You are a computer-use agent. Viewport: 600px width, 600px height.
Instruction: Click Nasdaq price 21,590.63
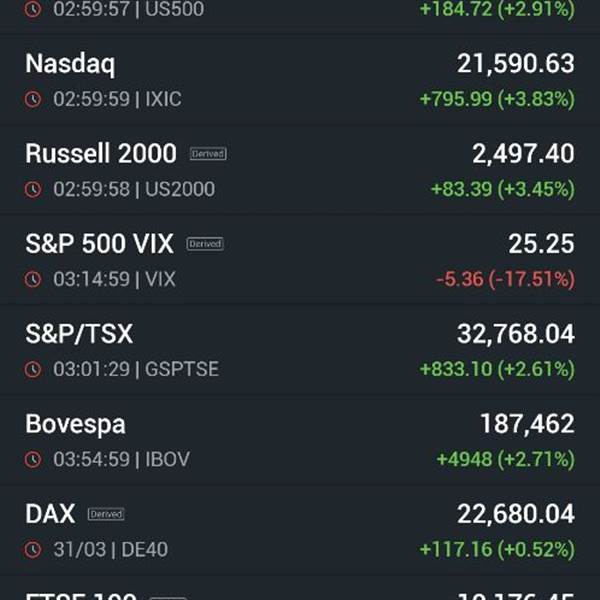(x=515, y=64)
